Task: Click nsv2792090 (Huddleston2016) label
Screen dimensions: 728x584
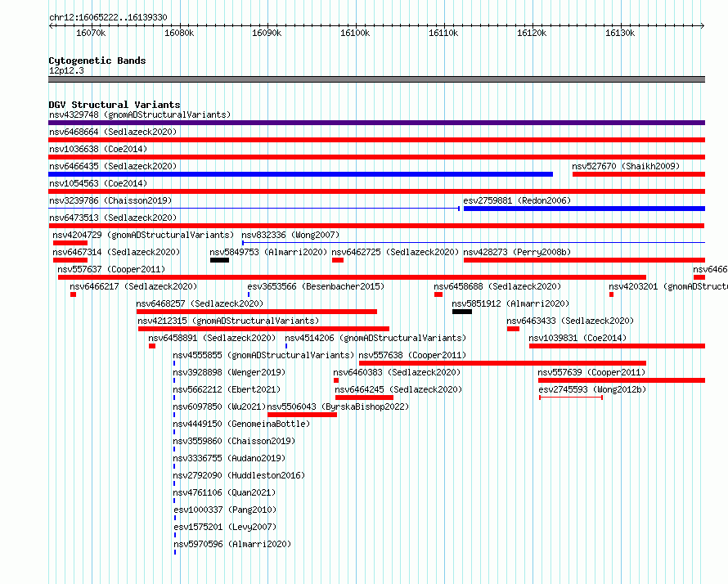Action: (x=239, y=475)
